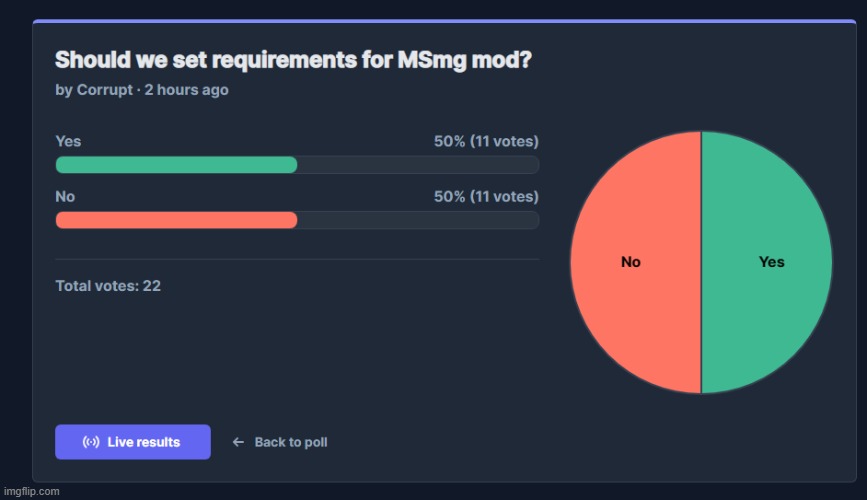The width and height of the screenshot is (867, 500).
Task: Click the filled green Yes progress bar
Action: tap(176, 165)
